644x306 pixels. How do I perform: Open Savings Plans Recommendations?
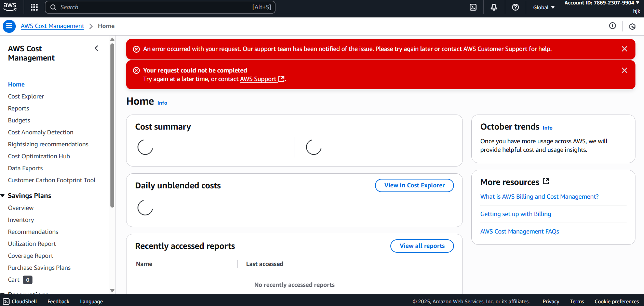33,232
